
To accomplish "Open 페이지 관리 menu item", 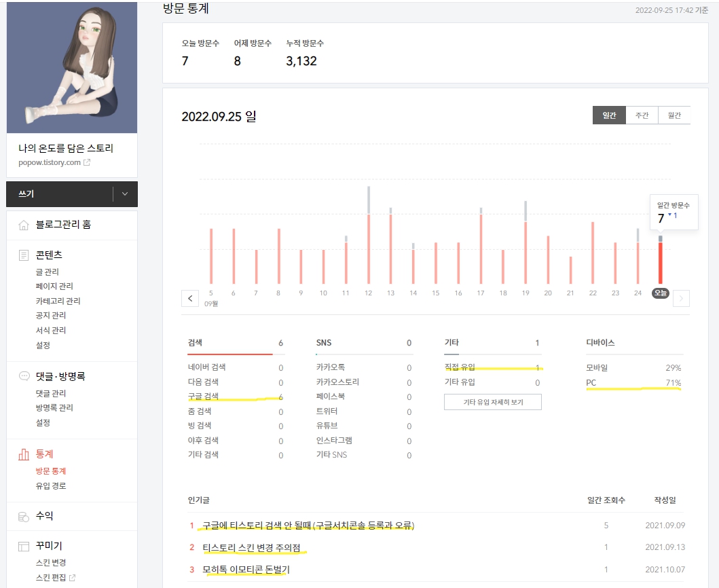I will click(54, 287).
